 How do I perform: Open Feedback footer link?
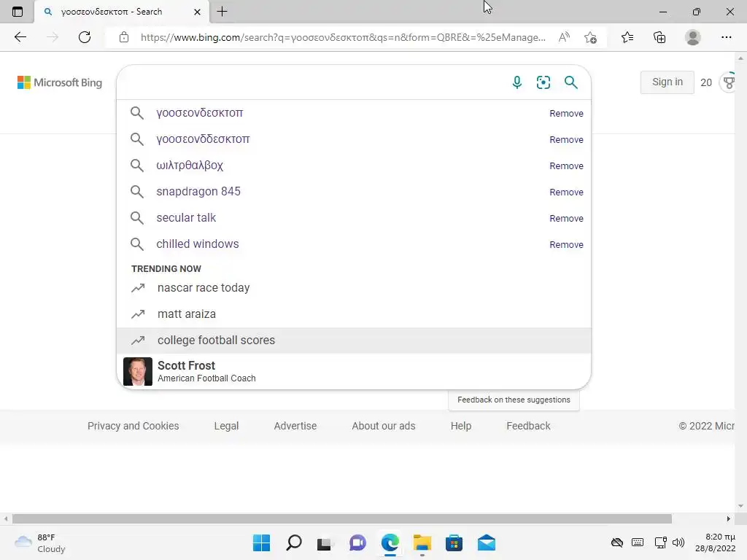pyautogui.click(x=528, y=426)
